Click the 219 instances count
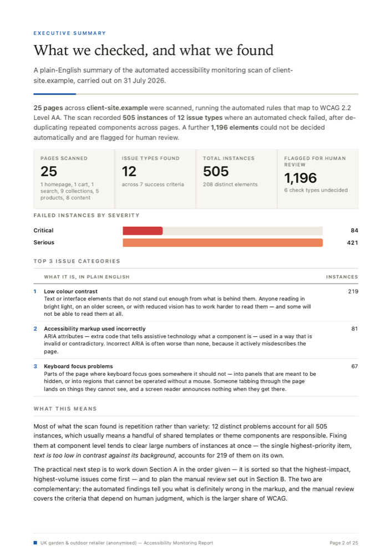 (x=353, y=291)
